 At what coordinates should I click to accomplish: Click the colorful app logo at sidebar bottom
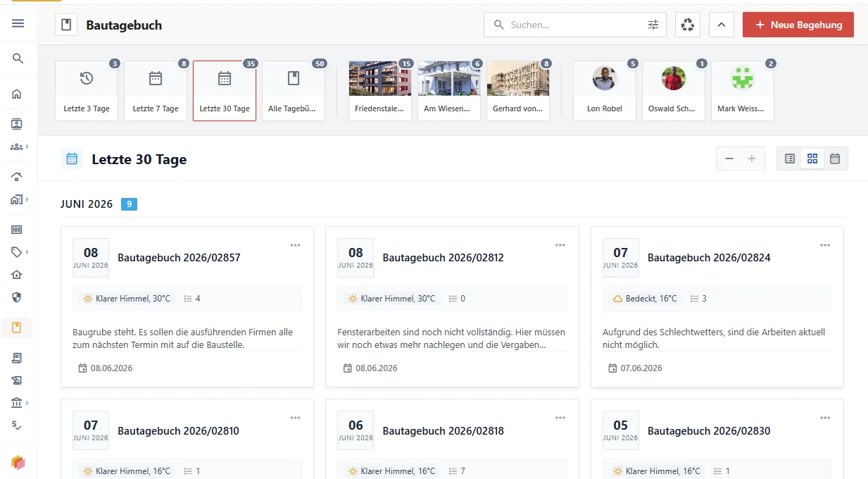(x=18, y=462)
